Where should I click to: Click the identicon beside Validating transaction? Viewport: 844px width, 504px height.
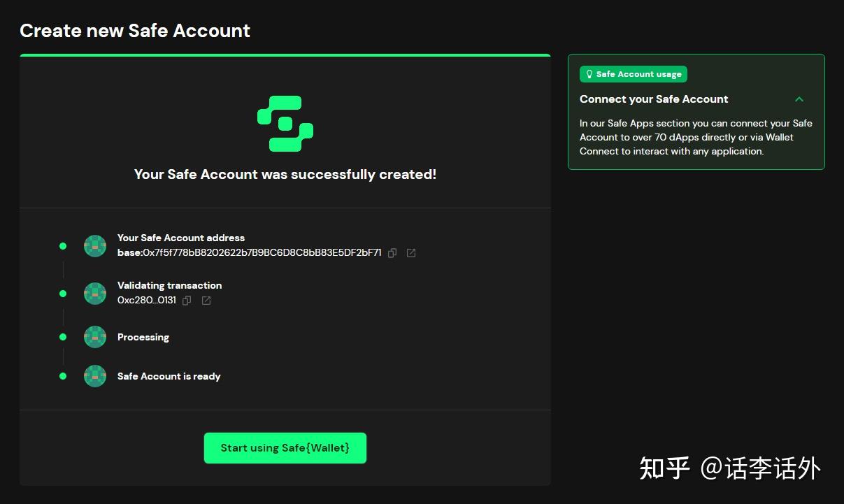(x=95, y=294)
